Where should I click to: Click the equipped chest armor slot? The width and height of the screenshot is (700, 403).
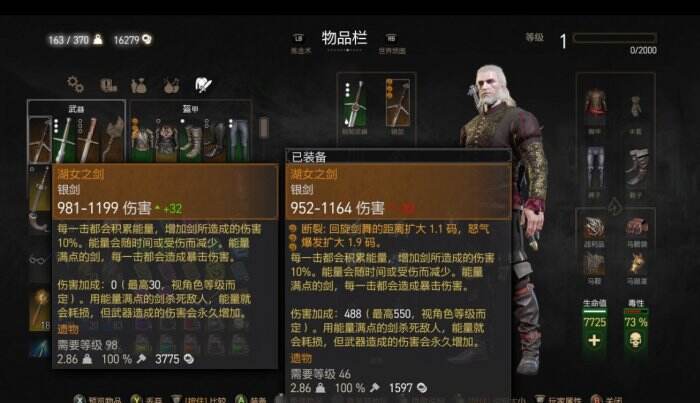(x=596, y=107)
